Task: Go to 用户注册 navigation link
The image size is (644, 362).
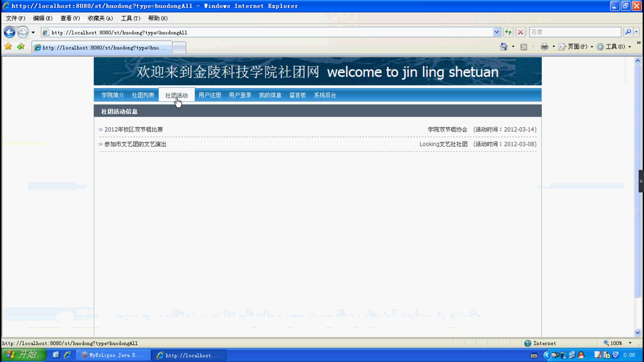Action: pyautogui.click(x=210, y=95)
